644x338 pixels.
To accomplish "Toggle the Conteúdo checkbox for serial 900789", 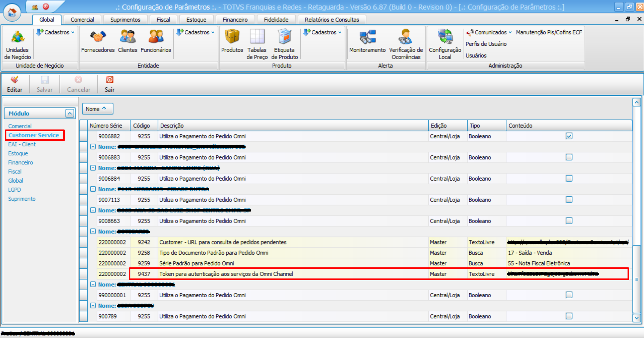I will tap(569, 316).
